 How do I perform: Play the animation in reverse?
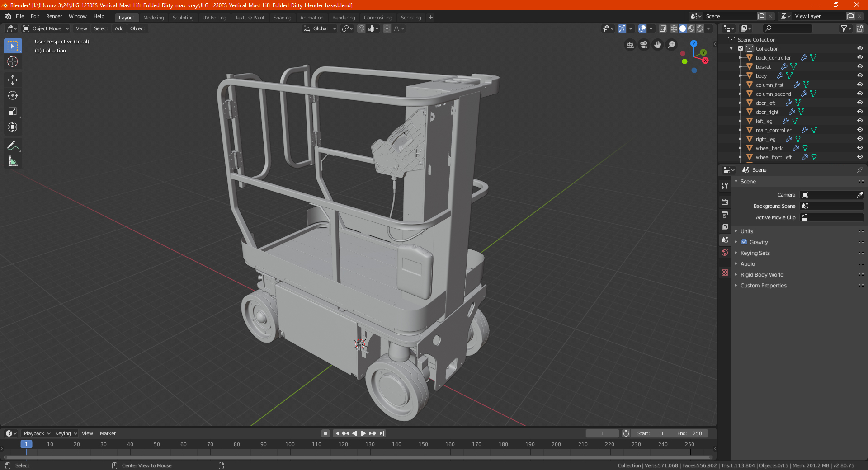pyautogui.click(x=354, y=433)
